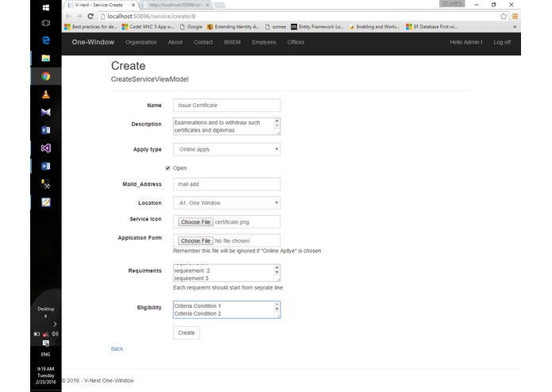Open the About nav item
Screen dimensions: 552x392
175,42
